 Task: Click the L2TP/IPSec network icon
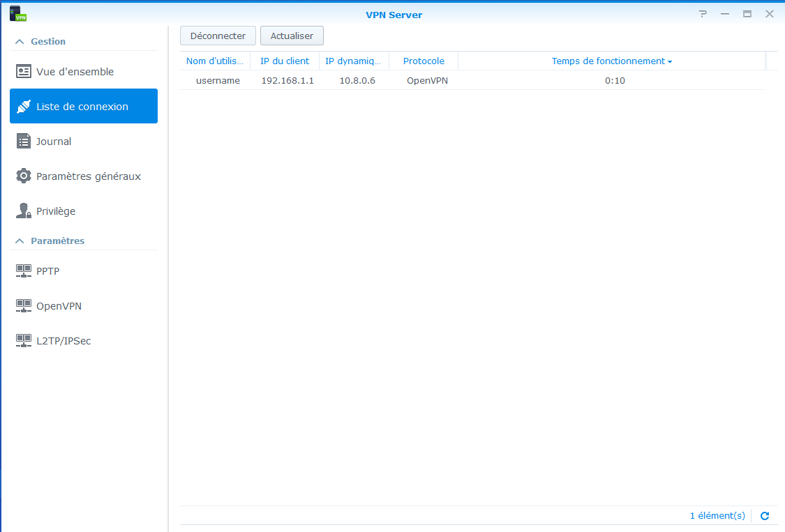[24, 341]
